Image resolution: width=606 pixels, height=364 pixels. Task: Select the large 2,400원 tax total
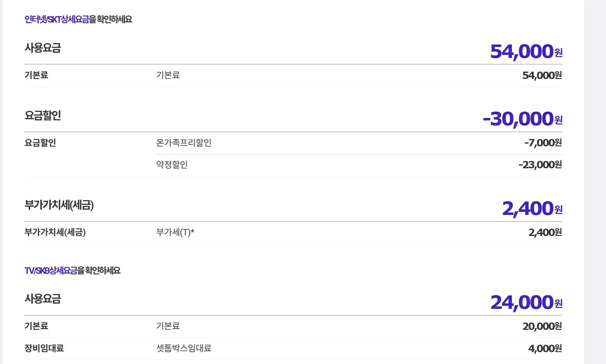pyautogui.click(x=532, y=209)
